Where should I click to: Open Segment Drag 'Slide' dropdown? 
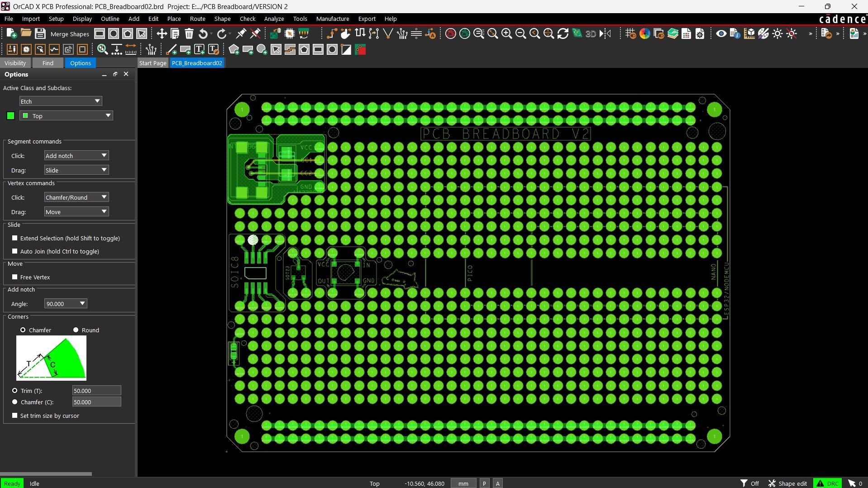76,170
